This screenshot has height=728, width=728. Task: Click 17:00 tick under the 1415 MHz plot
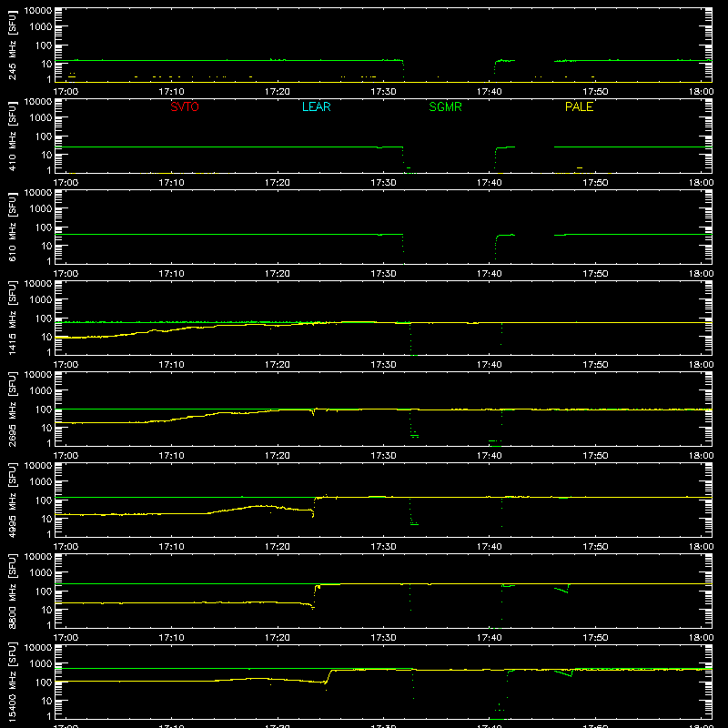pos(66,365)
